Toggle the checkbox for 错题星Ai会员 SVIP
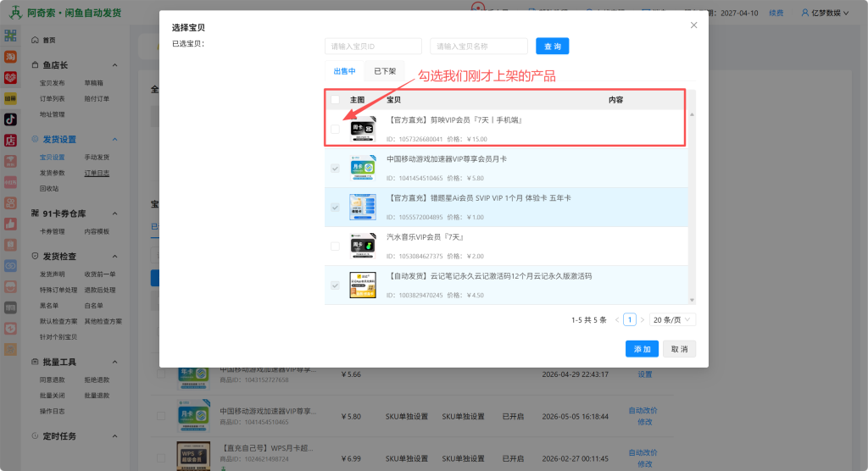Screen dimensions: 868x471 (x=335, y=207)
